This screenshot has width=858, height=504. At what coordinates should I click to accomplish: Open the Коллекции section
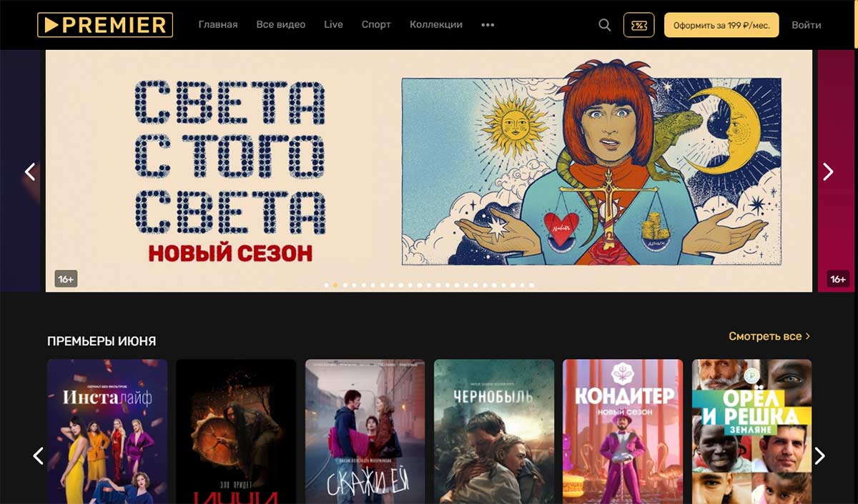click(x=436, y=25)
